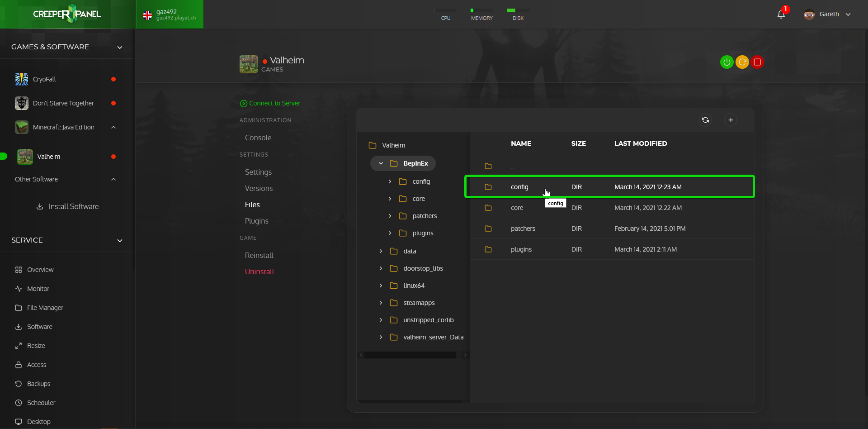Click the Install Software download icon
868x429 pixels.
(40, 206)
